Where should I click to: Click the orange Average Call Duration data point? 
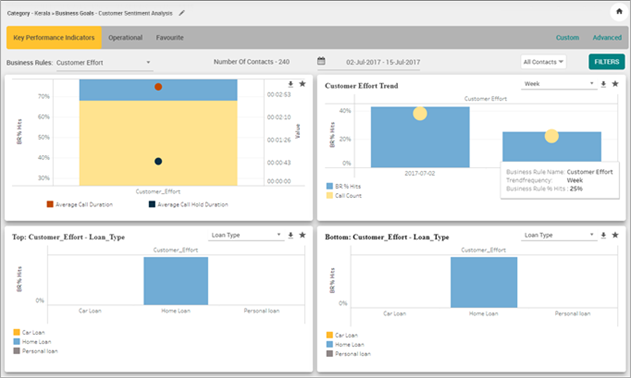tap(158, 87)
